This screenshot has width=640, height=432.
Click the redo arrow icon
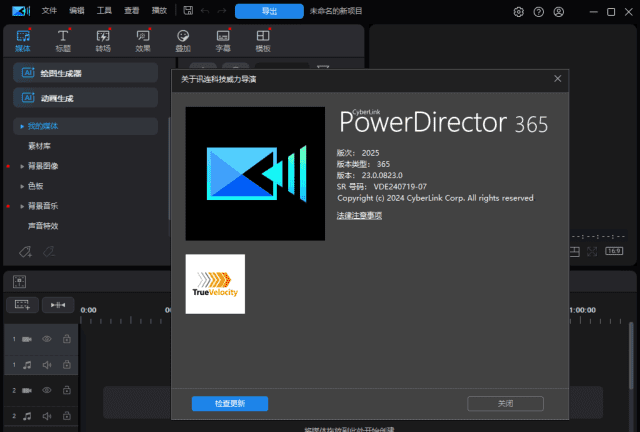coord(222,11)
